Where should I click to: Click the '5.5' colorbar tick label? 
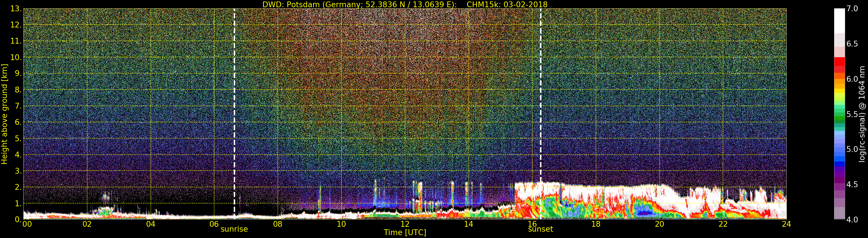(852, 114)
